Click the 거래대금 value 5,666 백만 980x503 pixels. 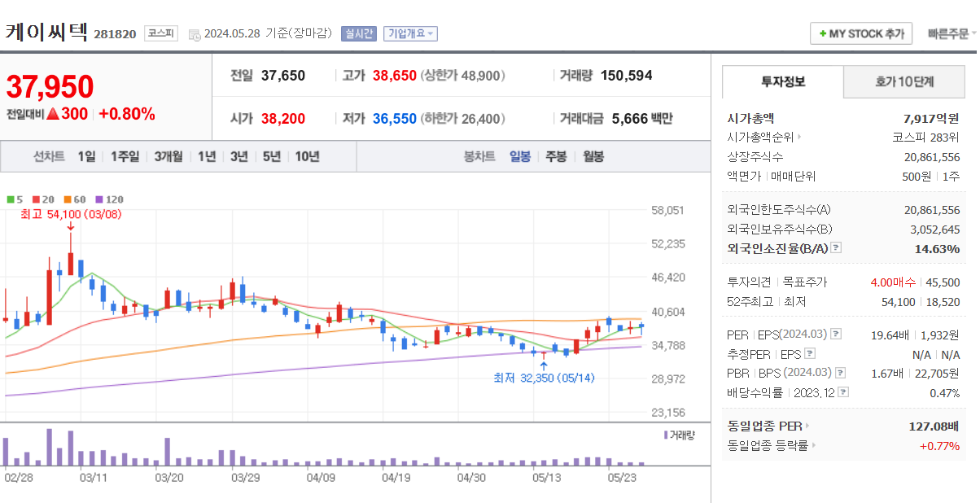click(x=642, y=119)
